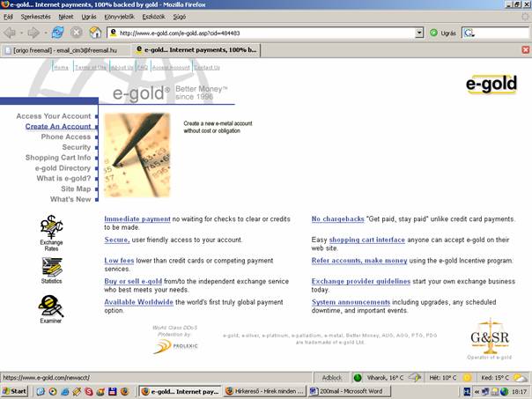Click the browser back arrow

click(x=10, y=33)
